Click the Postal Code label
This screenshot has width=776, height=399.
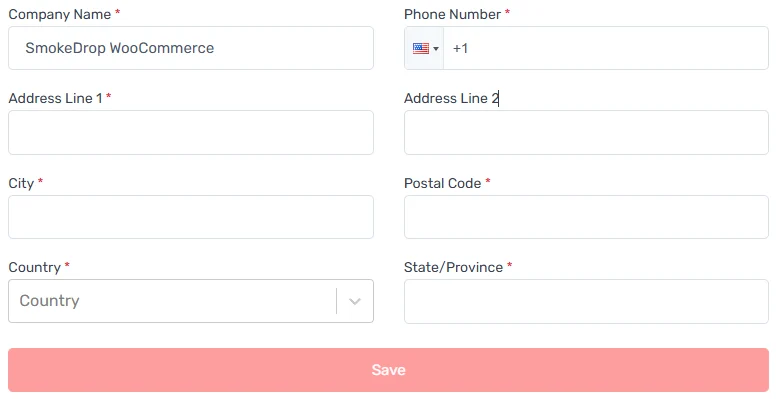pyautogui.click(x=442, y=183)
